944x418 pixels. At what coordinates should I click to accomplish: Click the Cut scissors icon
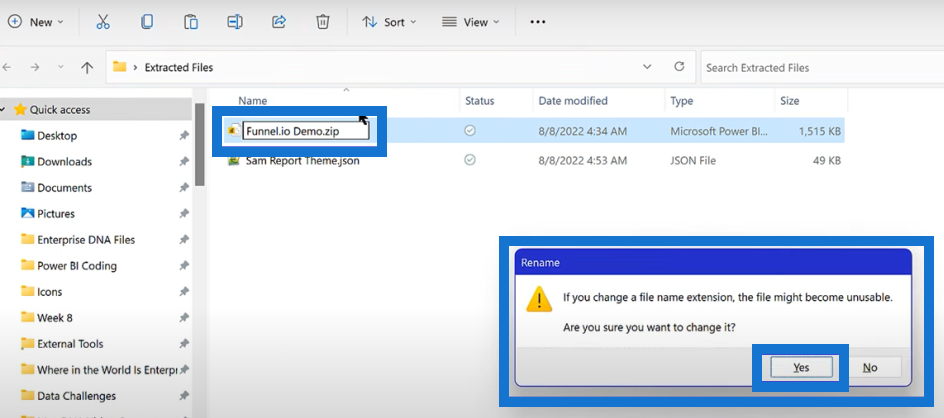click(103, 22)
